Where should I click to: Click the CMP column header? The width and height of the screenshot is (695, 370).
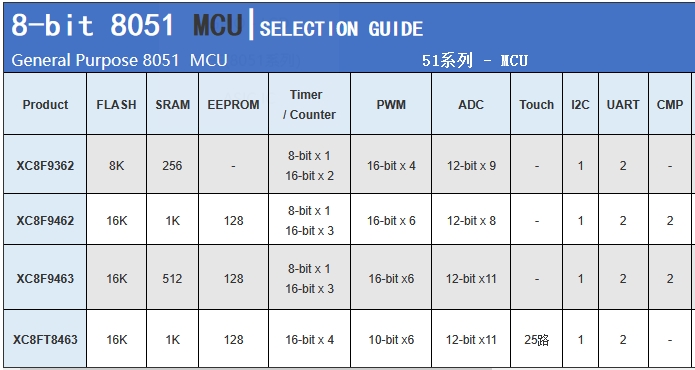point(670,105)
